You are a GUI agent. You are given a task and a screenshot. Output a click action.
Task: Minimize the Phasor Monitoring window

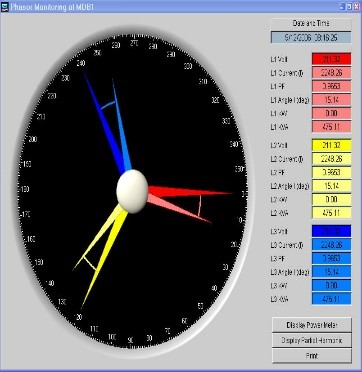pyautogui.click(x=342, y=7)
